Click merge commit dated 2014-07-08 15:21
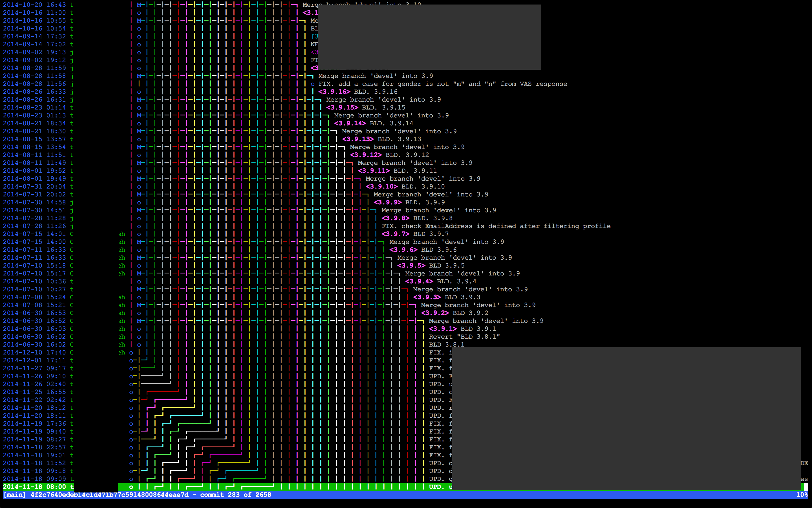The image size is (812, 508). (x=478, y=305)
